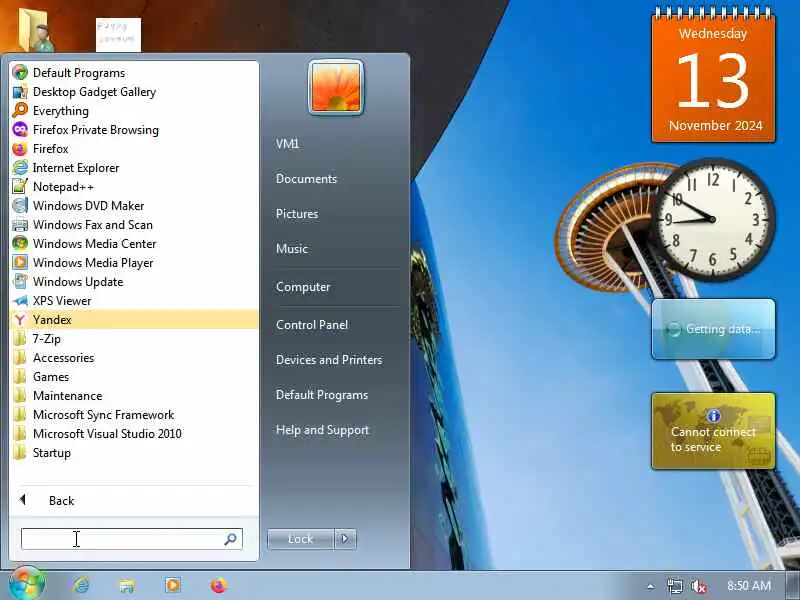
Task: Open Default Programs in right pane
Action: (x=322, y=395)
